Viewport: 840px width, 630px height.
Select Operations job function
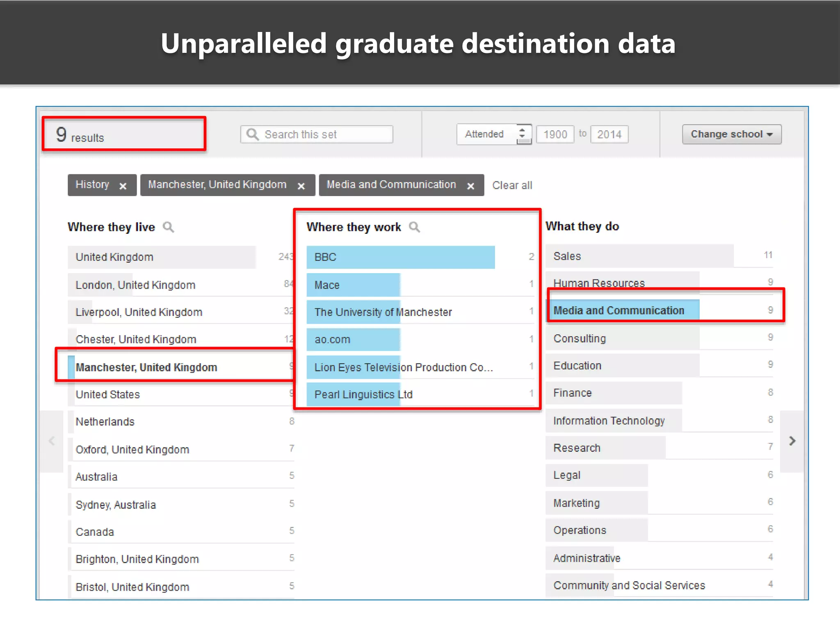(659, 530)
